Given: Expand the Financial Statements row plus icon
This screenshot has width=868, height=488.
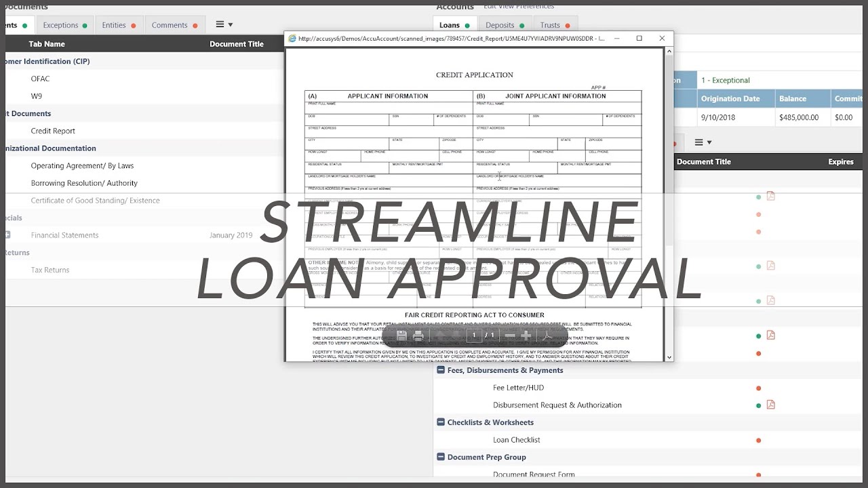Looking at the screenshot, I should pyautogui.click(x=7, y=235).
